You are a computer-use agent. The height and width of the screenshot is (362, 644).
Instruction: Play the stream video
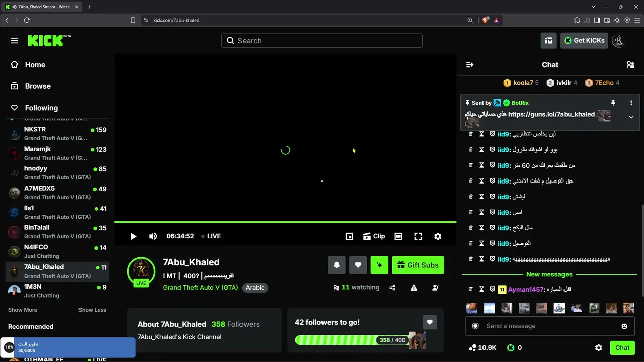[133, 236]
